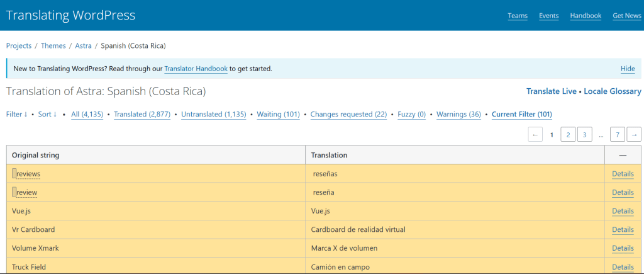Click original string 'Truck Field'
This screenshot has width=644, height=274.
(29, 267)
